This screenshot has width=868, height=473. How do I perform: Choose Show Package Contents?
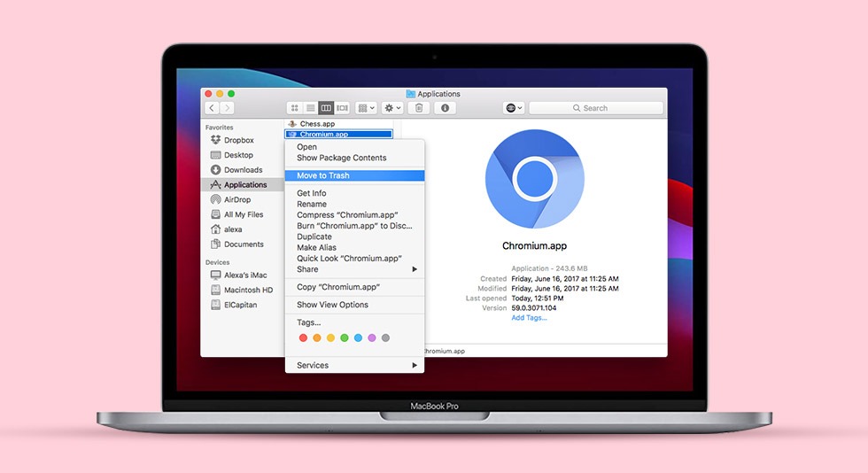[354, 158]
